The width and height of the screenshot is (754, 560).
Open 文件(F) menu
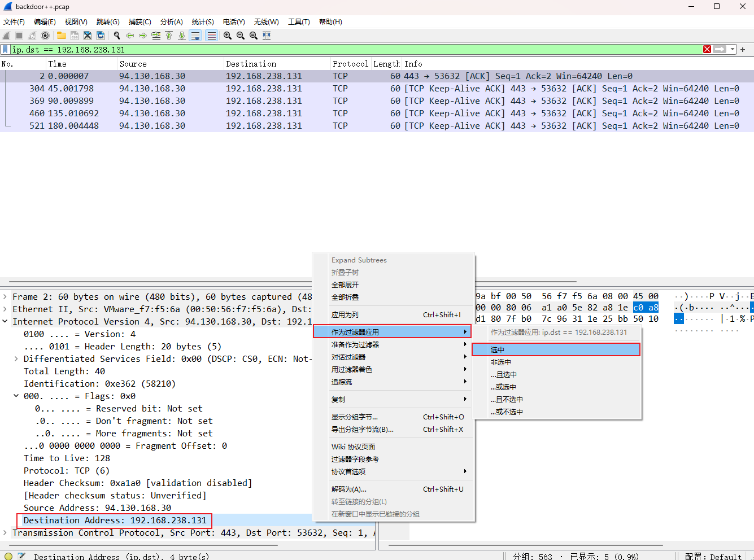[x=14, y=21]
